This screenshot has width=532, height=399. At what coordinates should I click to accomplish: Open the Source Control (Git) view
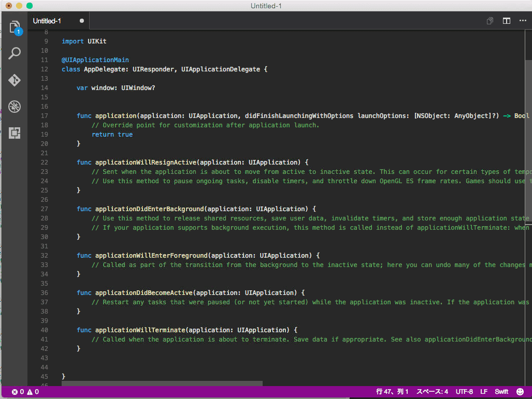click(15, 80)
